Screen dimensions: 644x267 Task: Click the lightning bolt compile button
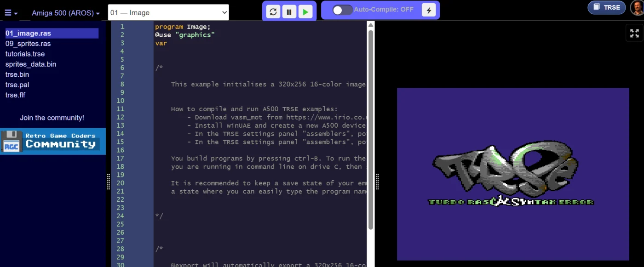pyautogui.click(x=429, y=10)
